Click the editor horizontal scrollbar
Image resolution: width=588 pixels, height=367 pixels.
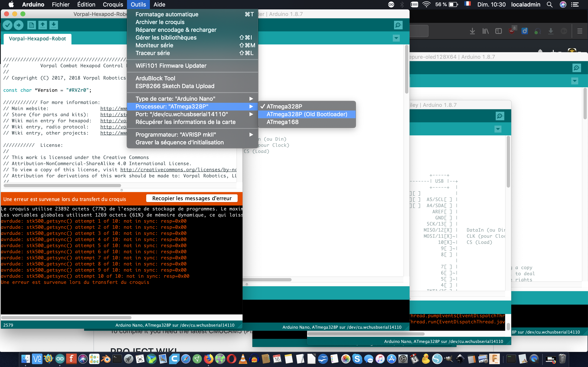click(x=62, y=186)
